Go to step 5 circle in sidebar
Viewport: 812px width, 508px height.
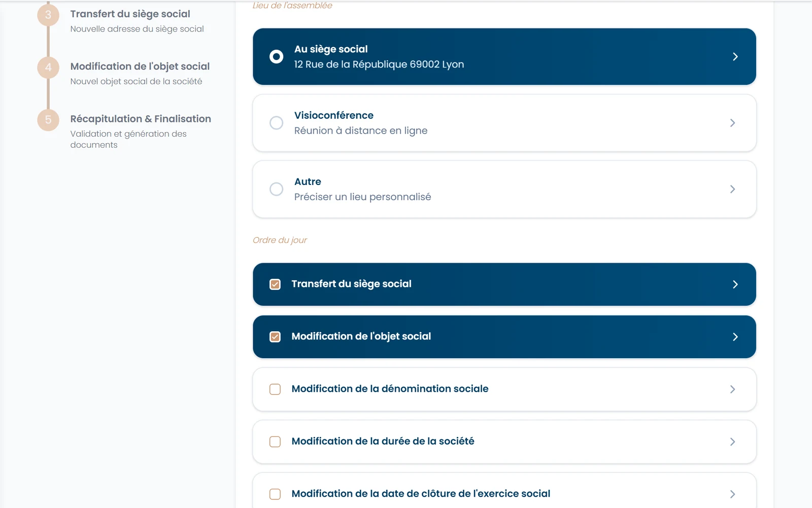48,119
